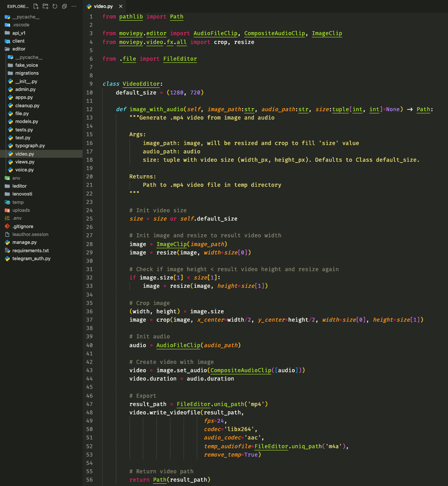This screenshot has width=448, height=486.
Task: Click the image_with_audio function name
Action: (156, 109)
